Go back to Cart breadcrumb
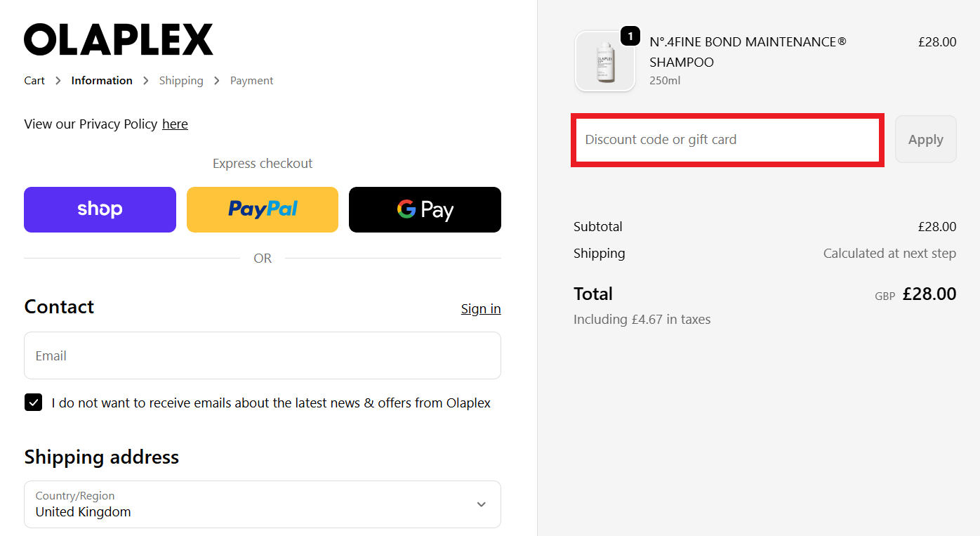 point(34,81)
